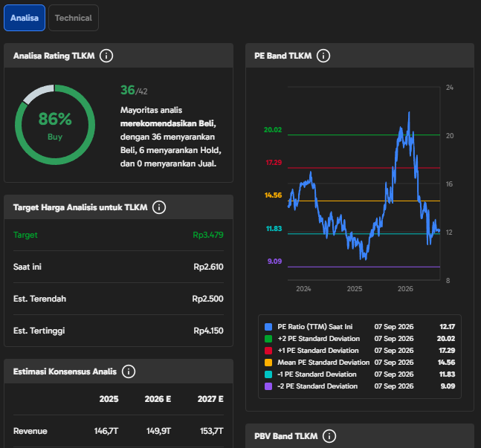Click the PE Ratio (TTM) Saat Ini legend label
Viewport: 481px width, 448px height.
pyautogui.click(x=315, y=327)
